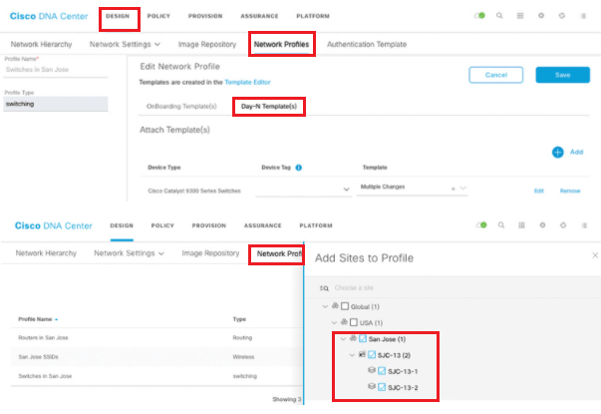The image size is (601, 414).
Task: Open the apps grid icon in the top header
Action: click(520, 16)
